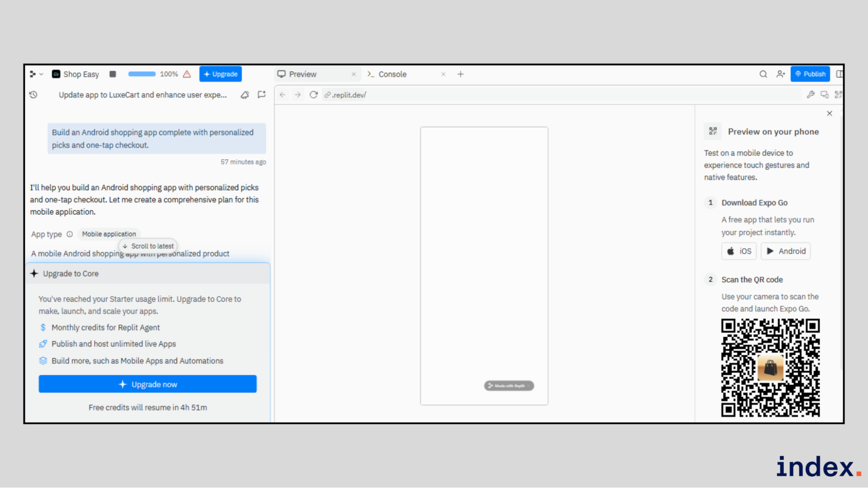The image size is (868, 488).
Task: Click the usage warning triangle icon
Action: (x=187, y=74)
